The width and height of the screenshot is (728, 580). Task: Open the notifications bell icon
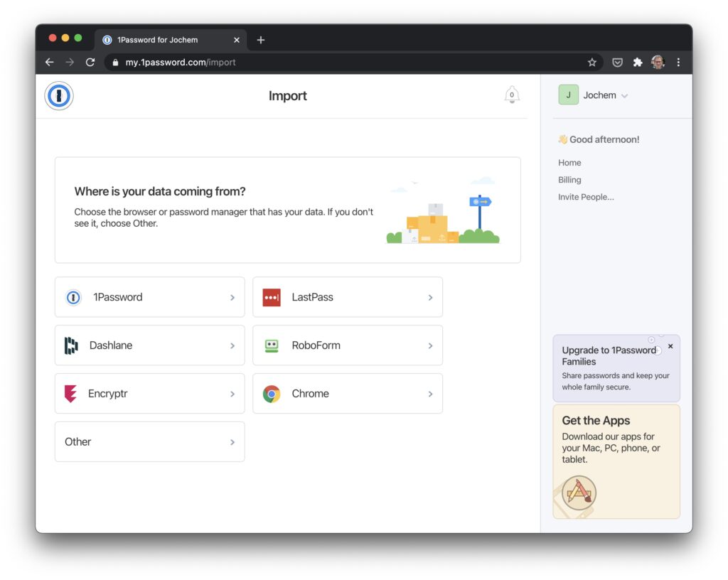coord(512,95)
